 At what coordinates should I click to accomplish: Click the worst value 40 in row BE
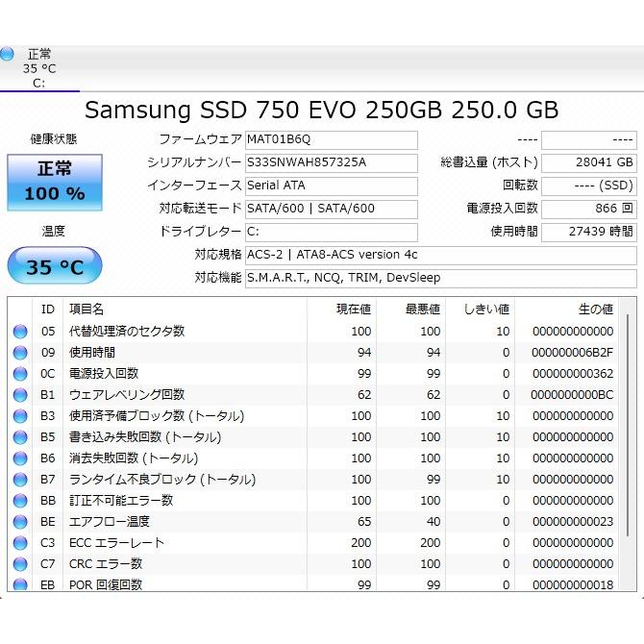[x=433, y=522]
